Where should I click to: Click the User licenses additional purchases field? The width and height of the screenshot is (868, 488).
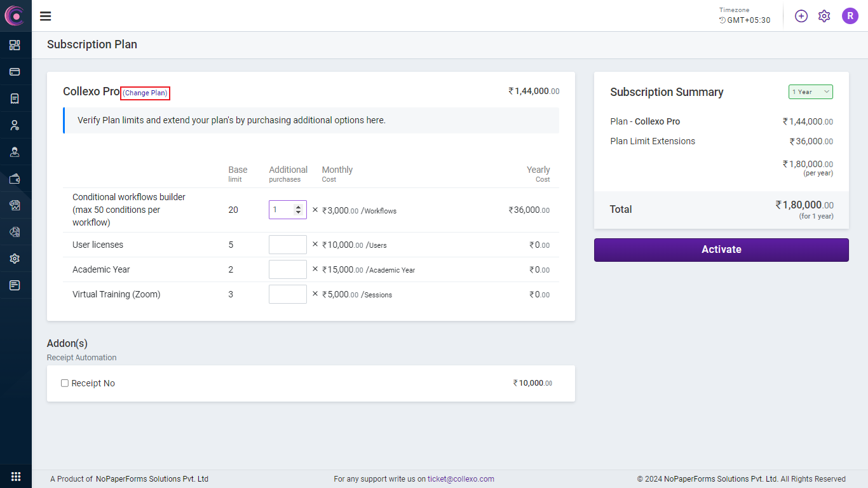(x=287, y=245)
